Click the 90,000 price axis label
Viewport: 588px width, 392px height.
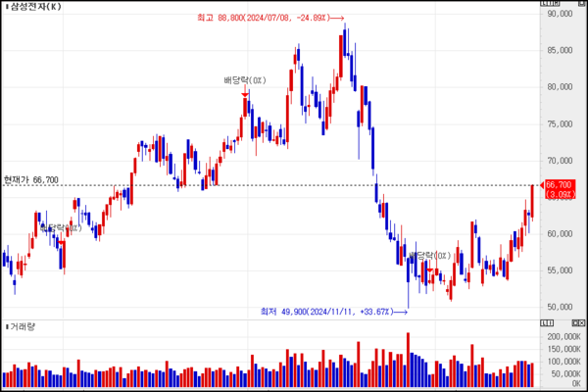(x=560, y=14)
